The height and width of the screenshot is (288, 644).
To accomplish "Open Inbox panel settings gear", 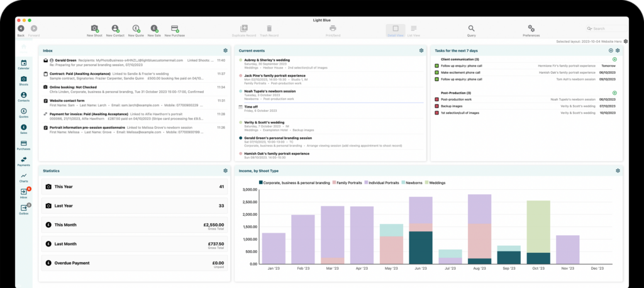I will tap(225, 50).
